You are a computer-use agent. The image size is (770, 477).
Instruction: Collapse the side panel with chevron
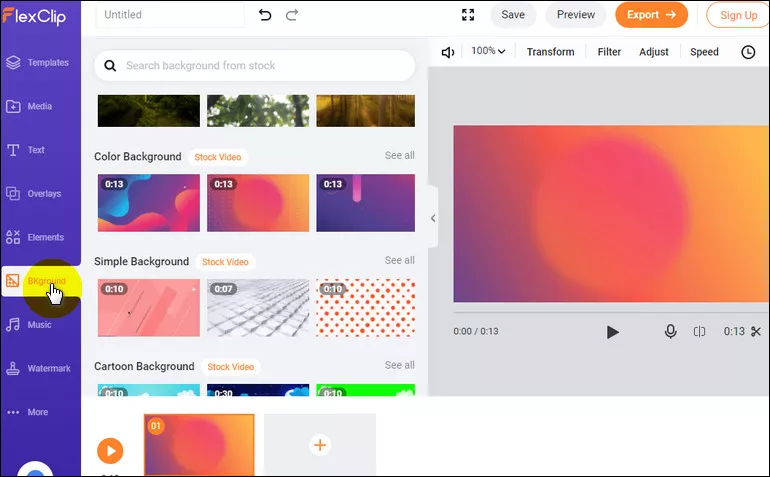point(433,218)
